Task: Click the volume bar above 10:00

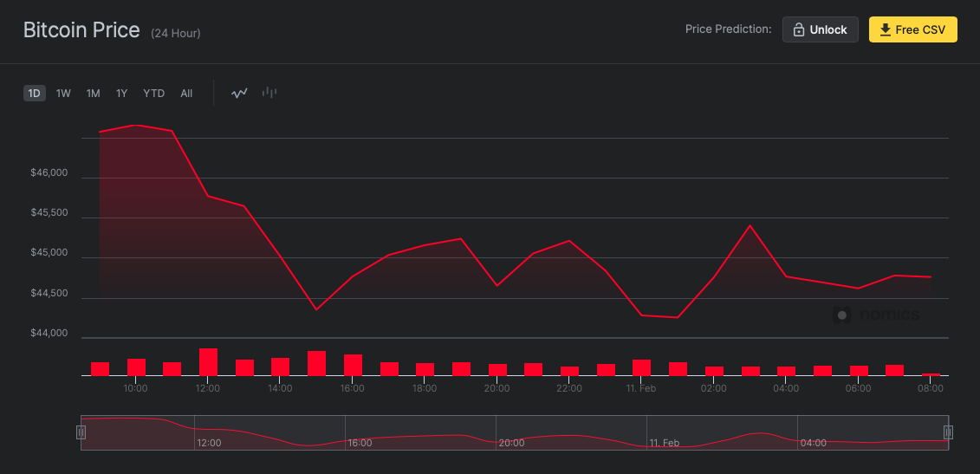Action: pyautogui.click(x=136, y=367)
